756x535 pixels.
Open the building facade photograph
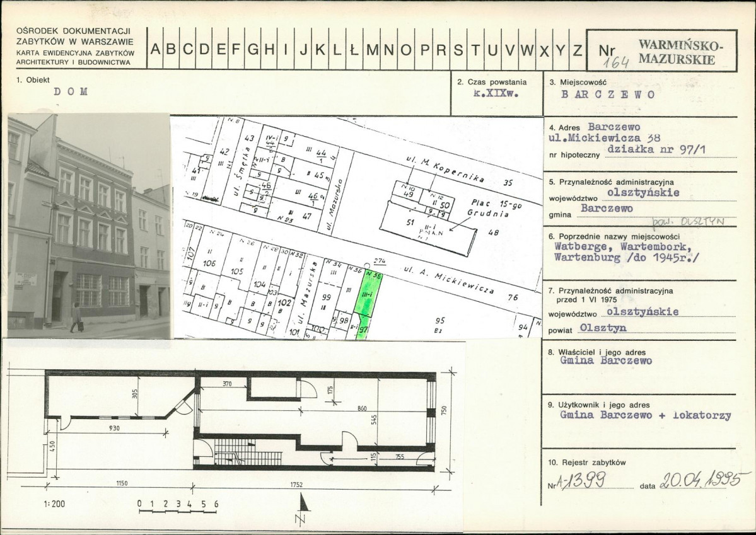(89, 226)
